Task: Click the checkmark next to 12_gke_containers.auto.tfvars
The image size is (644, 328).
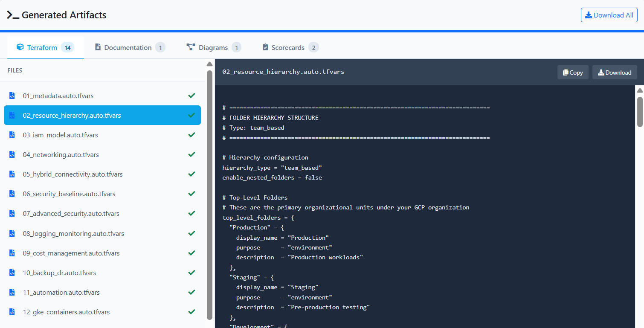Action: (191, 311)
